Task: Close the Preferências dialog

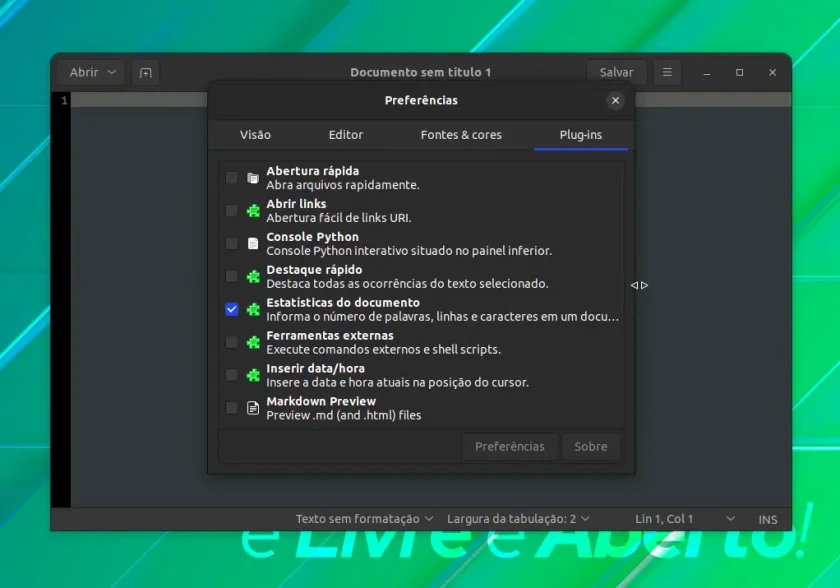Action: tap(616, 100)
